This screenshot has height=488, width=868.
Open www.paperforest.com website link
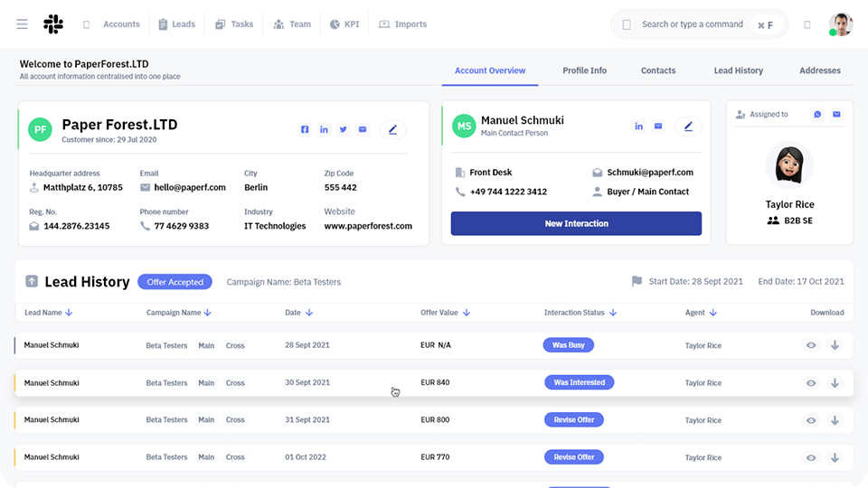click(x=368, y=226)
